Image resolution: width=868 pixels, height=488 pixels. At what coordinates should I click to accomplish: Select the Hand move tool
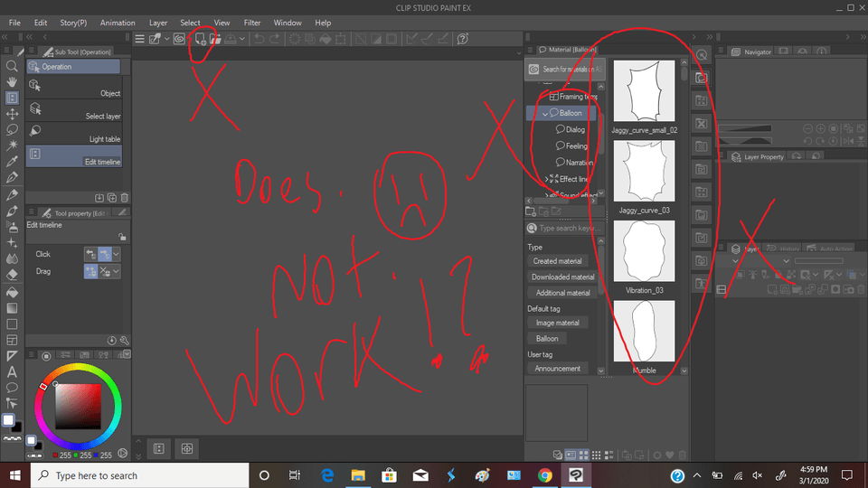pos(12,82)
